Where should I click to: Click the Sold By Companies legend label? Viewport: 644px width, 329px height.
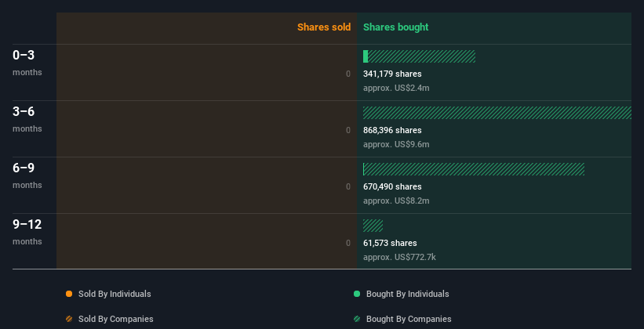click(x=115, y=319)
